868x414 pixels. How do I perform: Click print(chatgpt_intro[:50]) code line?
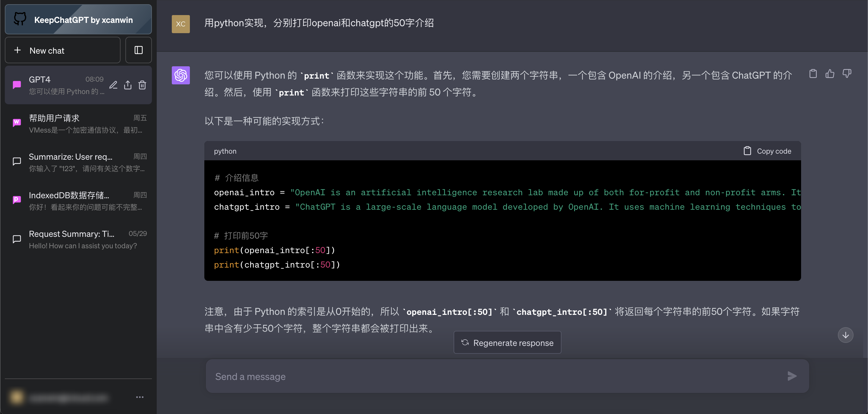click(x=277, y=265)
